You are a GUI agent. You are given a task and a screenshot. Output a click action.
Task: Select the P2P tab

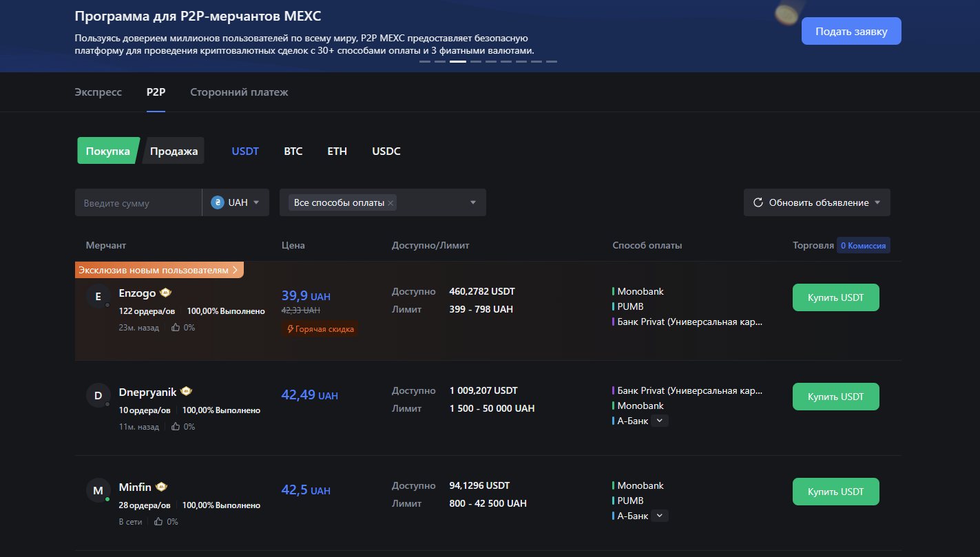156,92
